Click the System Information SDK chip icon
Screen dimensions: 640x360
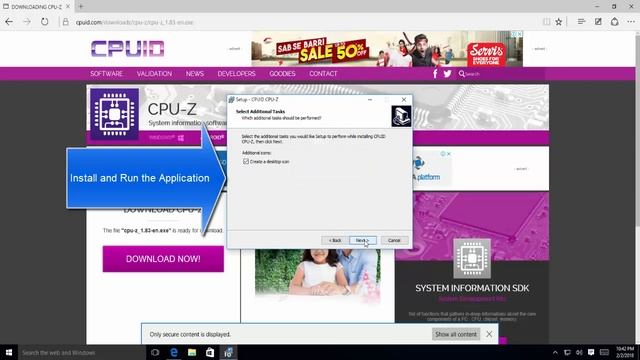tap(472, 258)
